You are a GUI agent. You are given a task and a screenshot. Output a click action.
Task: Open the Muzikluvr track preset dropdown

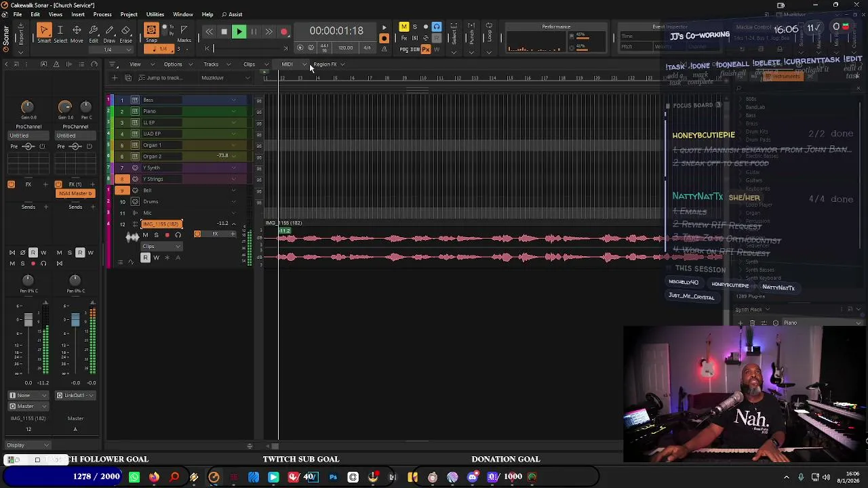[x=224, y=78]
